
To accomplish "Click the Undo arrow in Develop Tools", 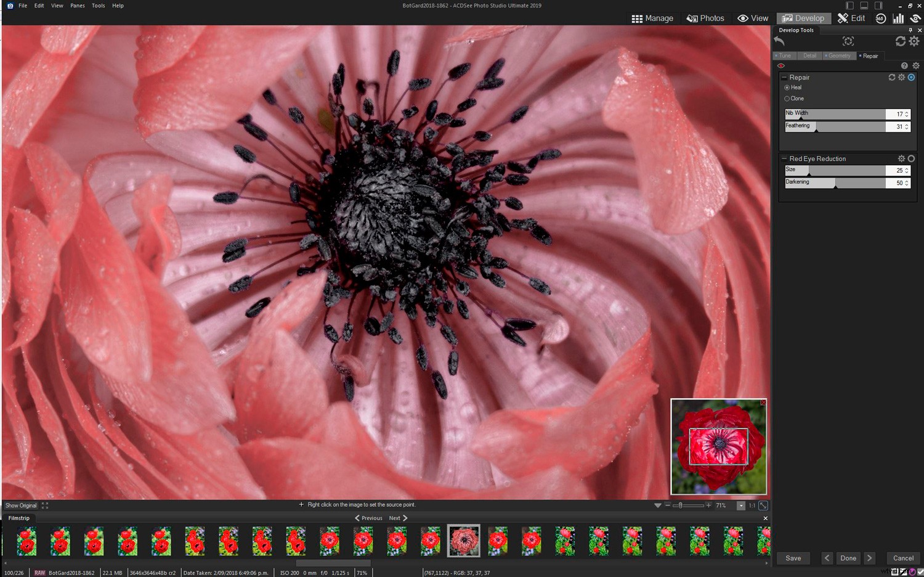I will [x=779, y=41].
